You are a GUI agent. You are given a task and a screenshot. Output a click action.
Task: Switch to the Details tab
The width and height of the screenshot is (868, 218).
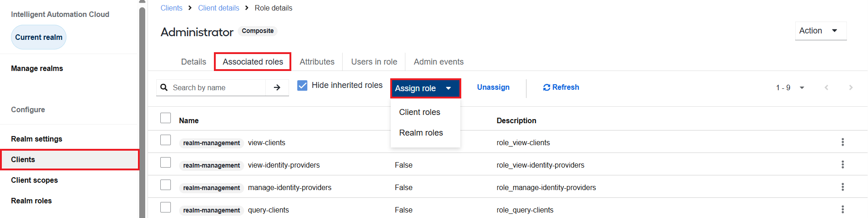pyautogui.click(x=193, y=62)
